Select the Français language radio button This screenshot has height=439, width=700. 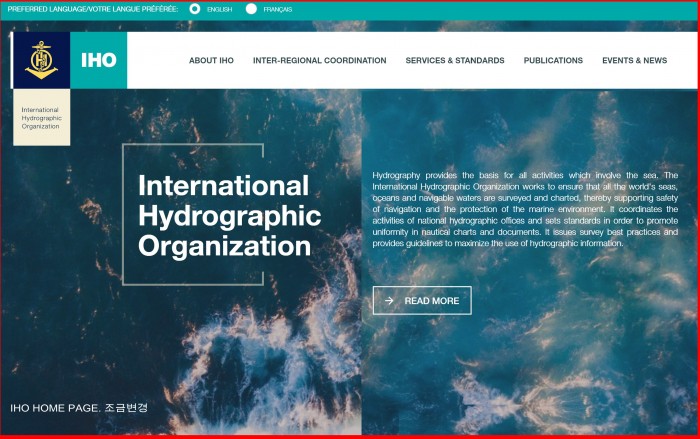[x=251, y=9]
